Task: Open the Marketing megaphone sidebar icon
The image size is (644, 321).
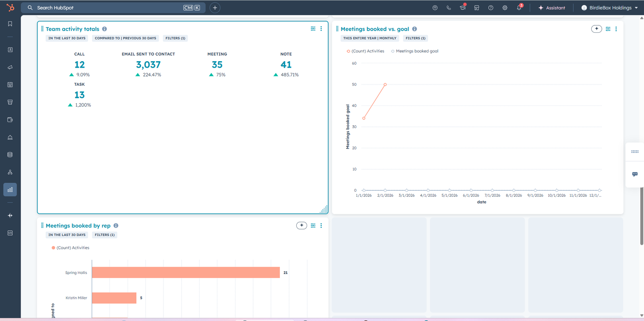Action: pyautogui.click(x=10, y=67)
